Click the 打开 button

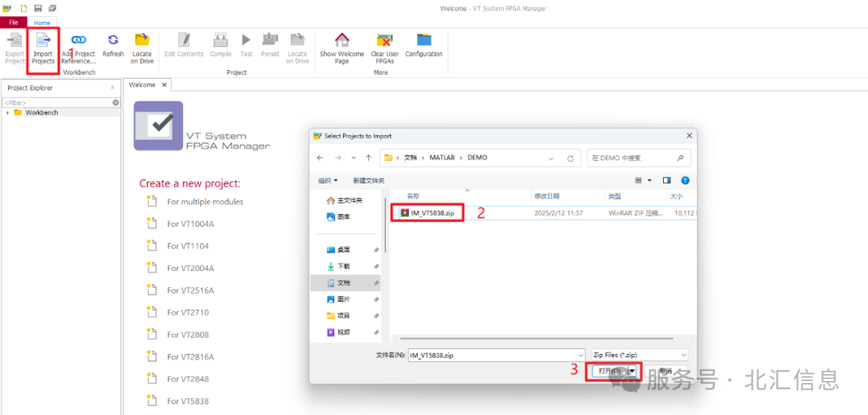click(x=609, y=371)
